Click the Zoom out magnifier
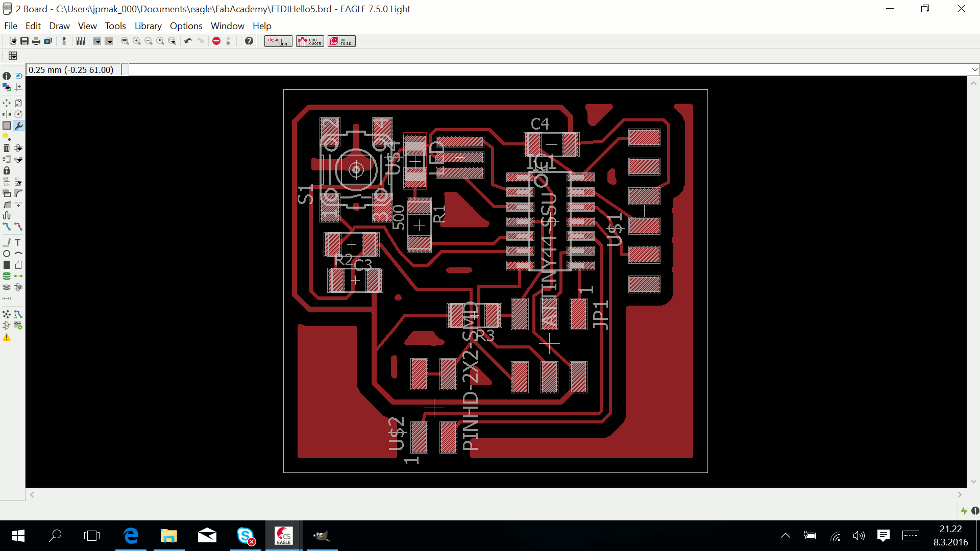This screenshot has height=551, width=980. (x=149, y=41)
